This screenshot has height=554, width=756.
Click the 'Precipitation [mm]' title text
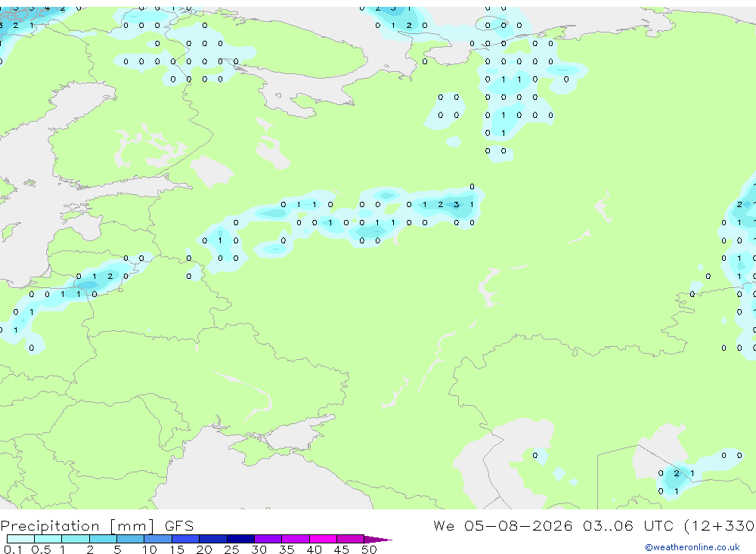(77, 525)
